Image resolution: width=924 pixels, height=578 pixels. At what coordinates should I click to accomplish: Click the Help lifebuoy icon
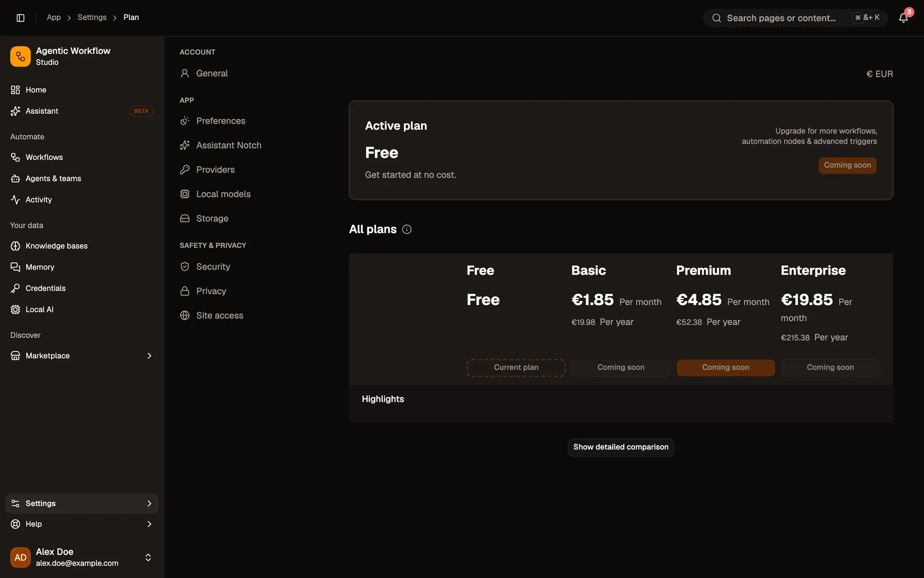coord(15,524)
